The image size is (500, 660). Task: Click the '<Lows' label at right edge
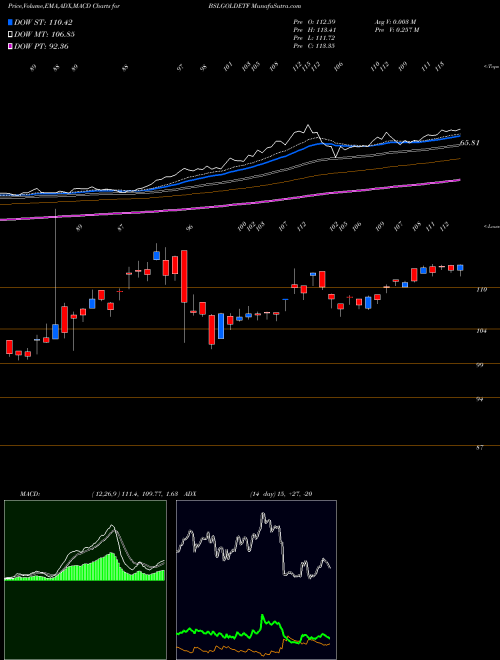[491, 226]
